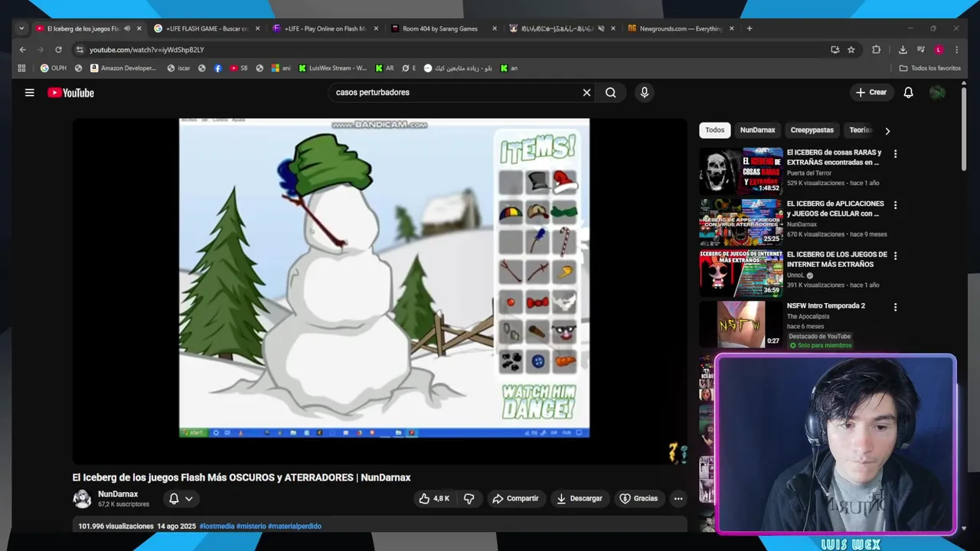980x551 pixels.
Task: Select the top hat item in snowman game
Action: click(538, 181)
